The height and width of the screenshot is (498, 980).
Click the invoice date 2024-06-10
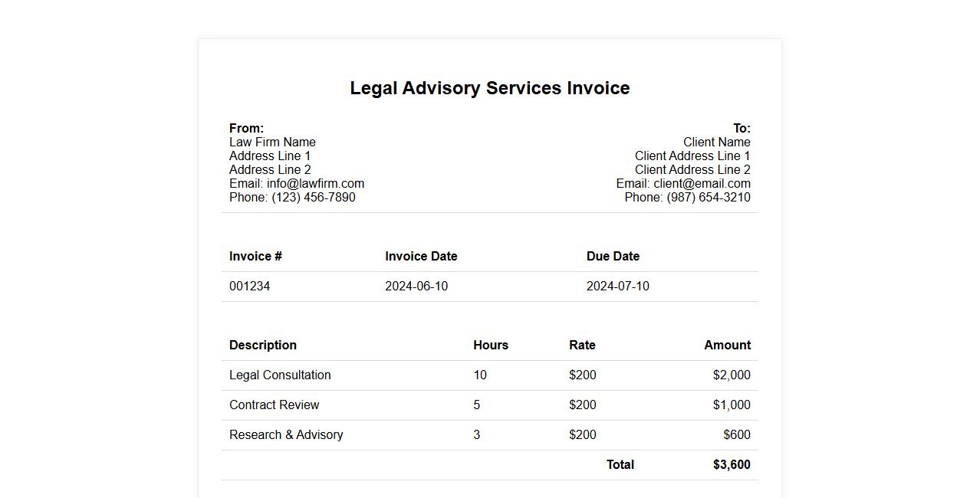coord(416,287)
